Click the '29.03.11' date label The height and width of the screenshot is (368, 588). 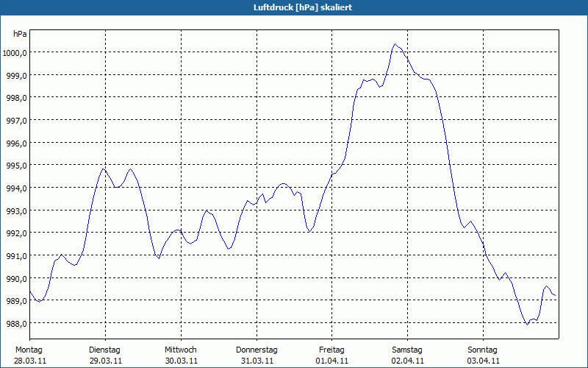click(x=106, y=361)
